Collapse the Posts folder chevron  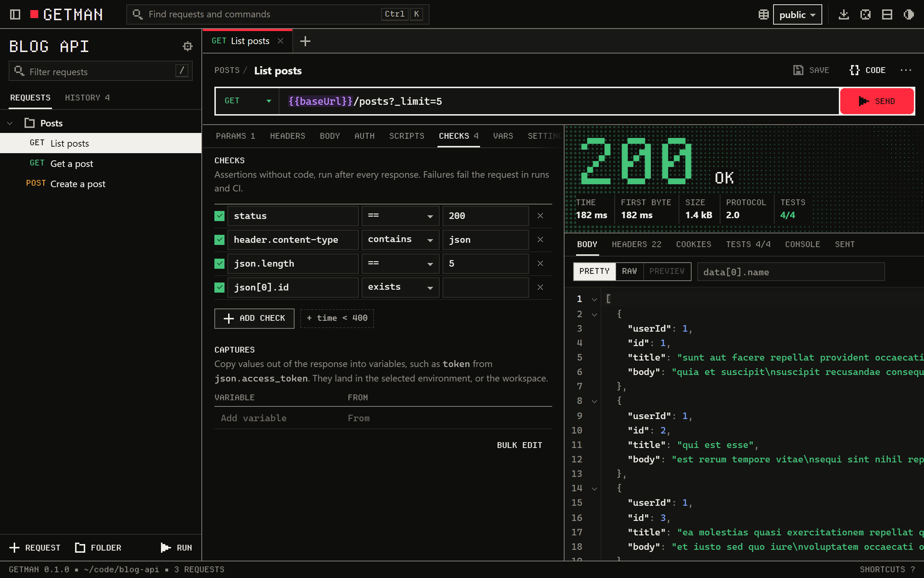10,123
